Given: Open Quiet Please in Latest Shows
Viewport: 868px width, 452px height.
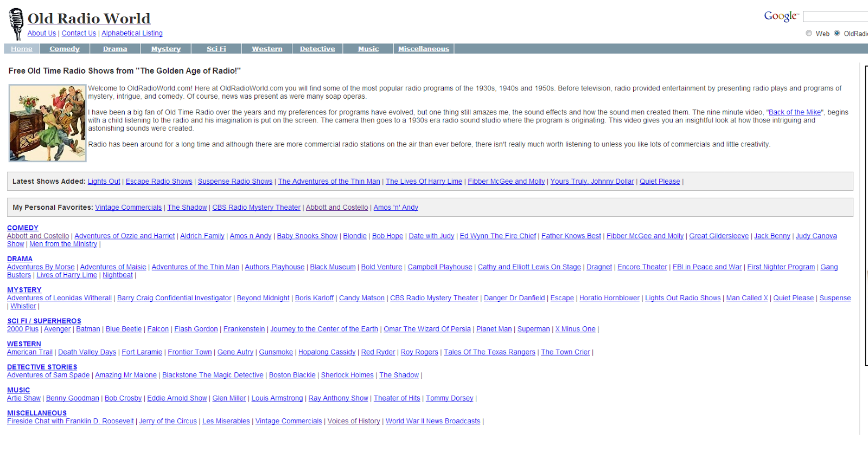Looking at the screenshot, I should [x=660, y=182].
